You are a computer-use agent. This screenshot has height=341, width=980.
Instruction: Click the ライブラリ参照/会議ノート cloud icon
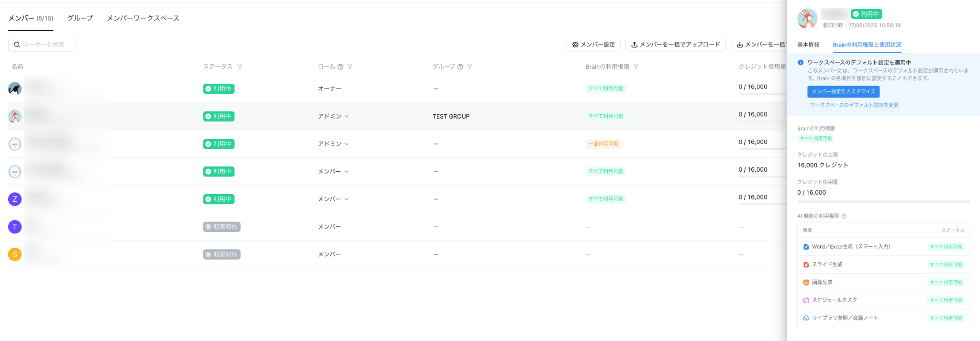[806, 318]
